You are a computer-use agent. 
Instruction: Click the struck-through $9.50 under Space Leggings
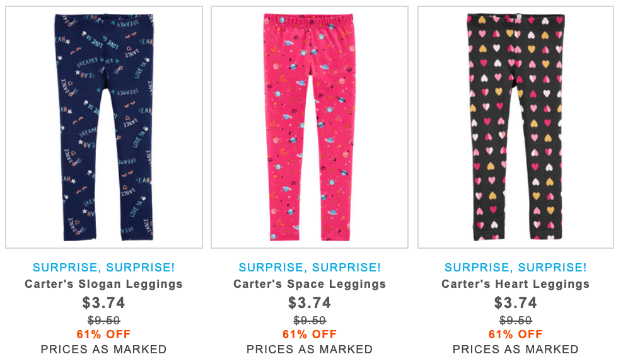(x=310, y=321)
